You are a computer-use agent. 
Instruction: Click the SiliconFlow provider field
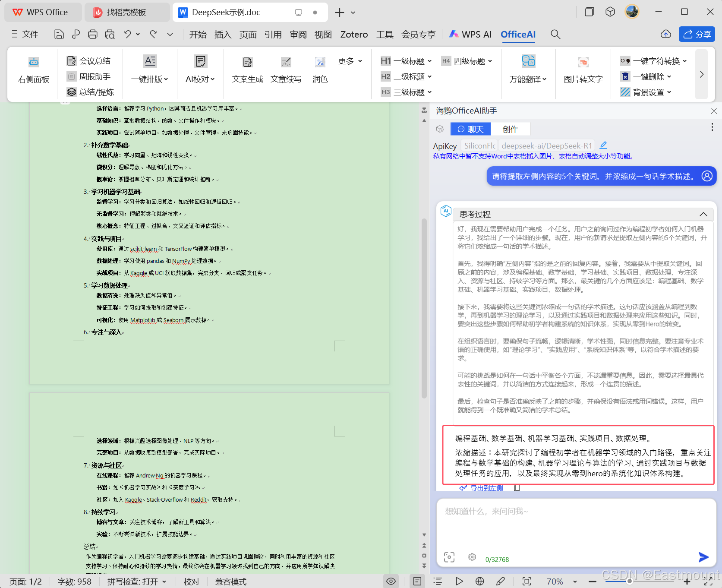coord(479,146)
